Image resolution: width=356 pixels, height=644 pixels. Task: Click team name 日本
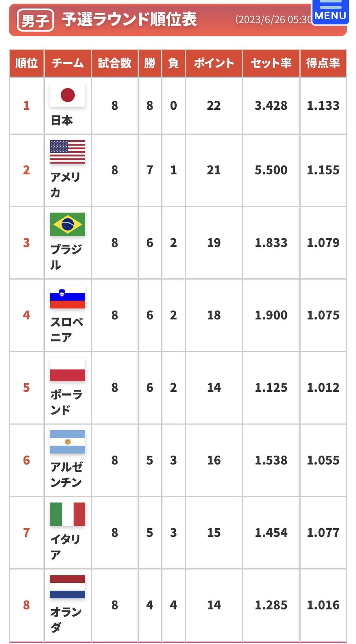(62, 120)
